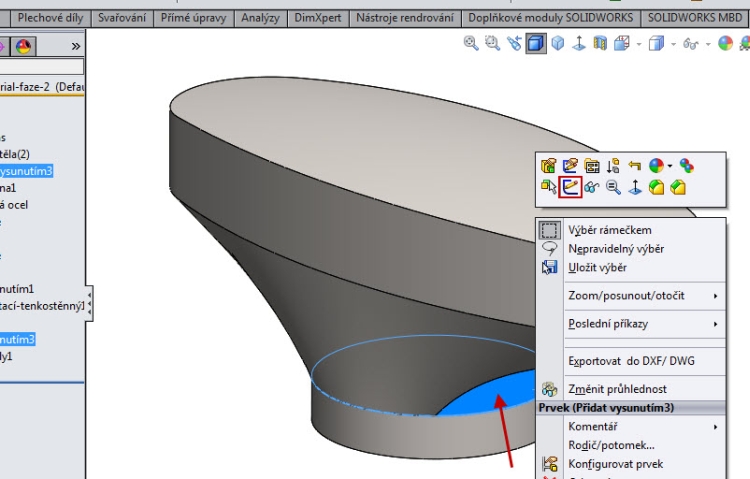This screenshot has width=750, height=479.
Task: Click Display Style shaded cube icon
Action: [656, 44]
